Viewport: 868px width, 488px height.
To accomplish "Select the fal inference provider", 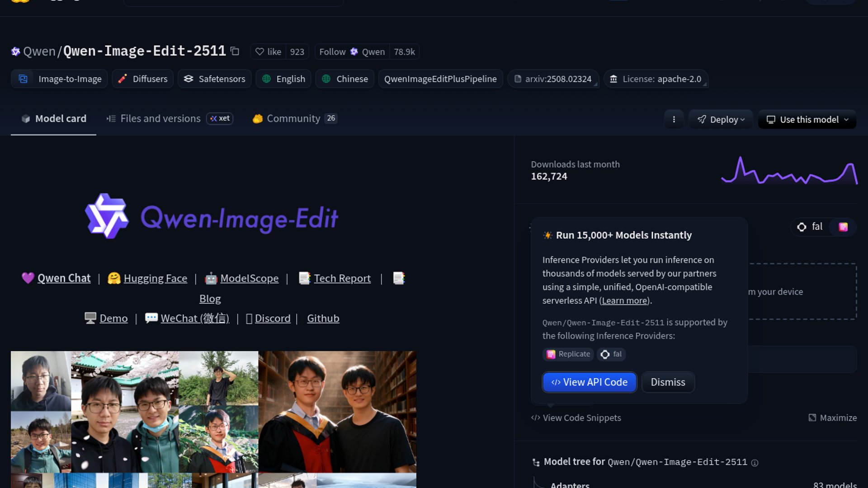I will pyautogui.click(x=811, y=227).
